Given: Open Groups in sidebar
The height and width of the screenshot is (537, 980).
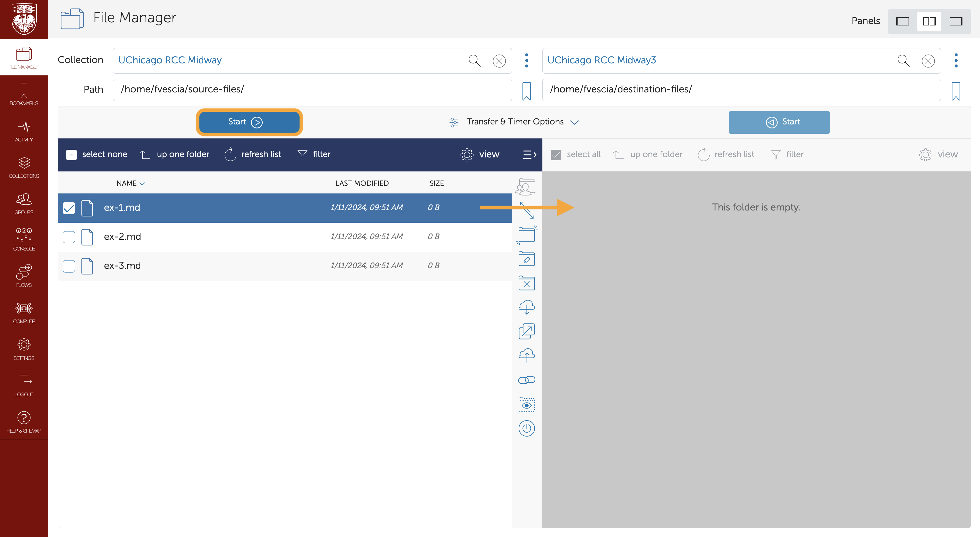Looking at the screenshot, I should [24, 203].
